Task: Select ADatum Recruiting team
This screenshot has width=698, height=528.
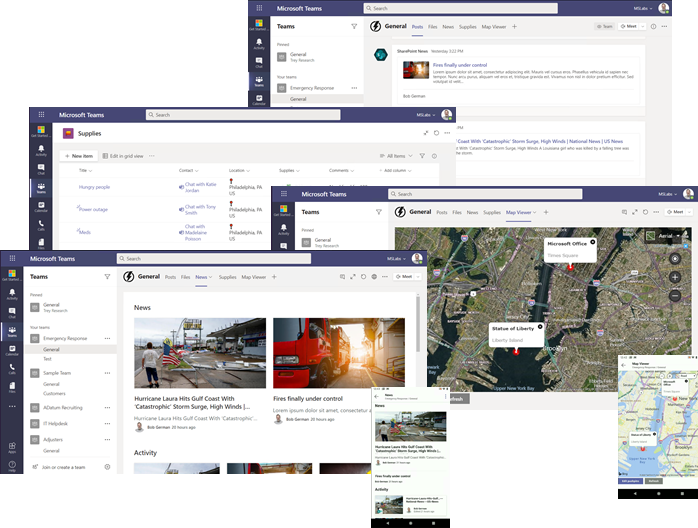Action: [x=63, y=407]
